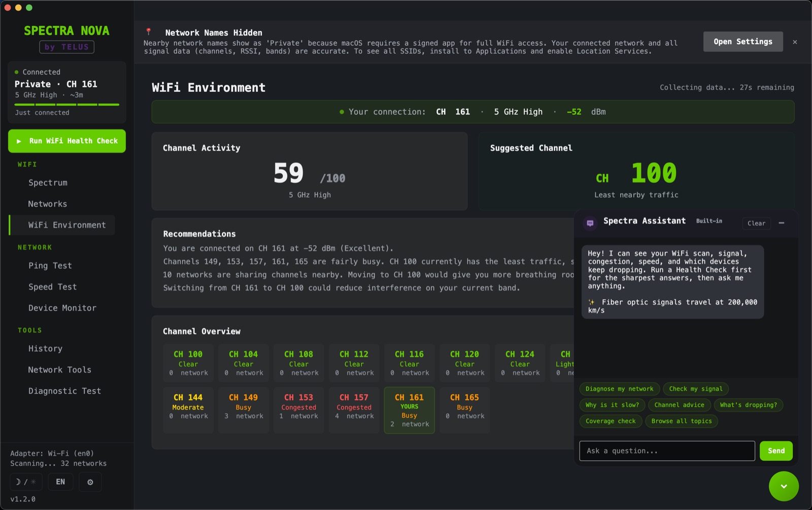Open Network Tools

tap(59, 370)
